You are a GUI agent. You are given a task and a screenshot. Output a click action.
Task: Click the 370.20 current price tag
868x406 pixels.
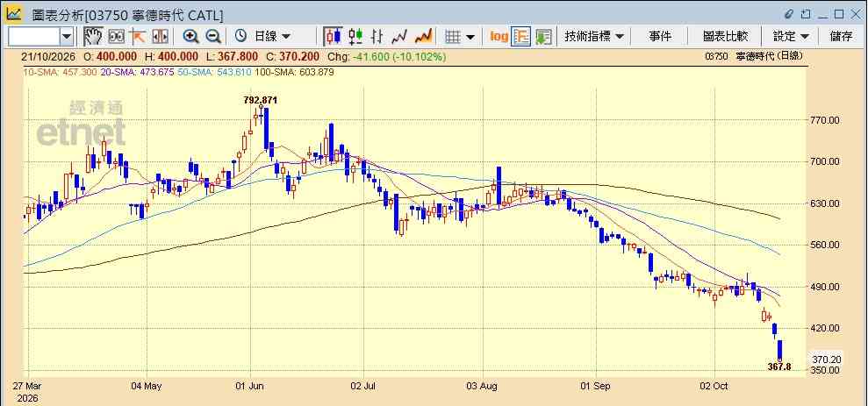827,359
